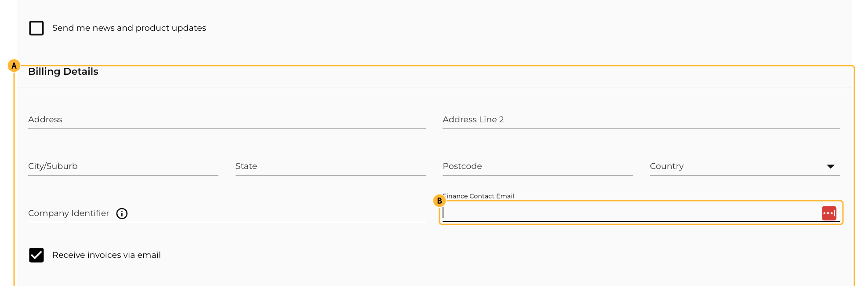Focus the Address input field
The image size is (868, 286).
[227, 120]
